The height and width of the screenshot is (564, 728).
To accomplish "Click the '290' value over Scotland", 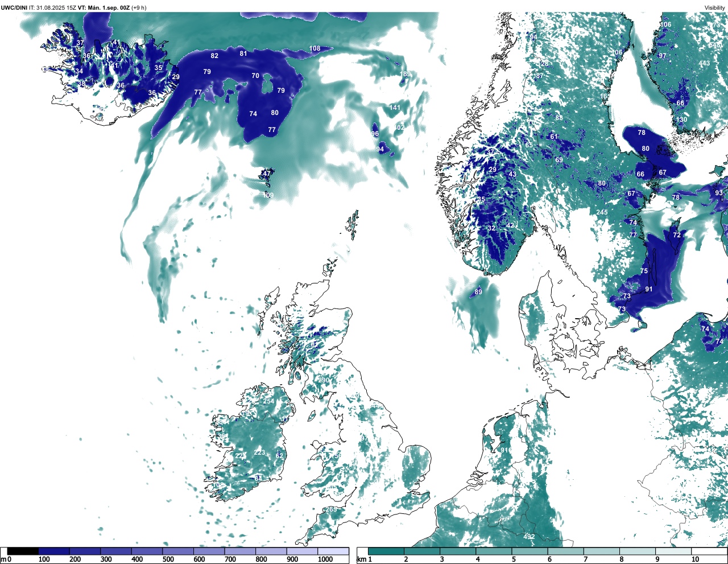I will [324, 380].
